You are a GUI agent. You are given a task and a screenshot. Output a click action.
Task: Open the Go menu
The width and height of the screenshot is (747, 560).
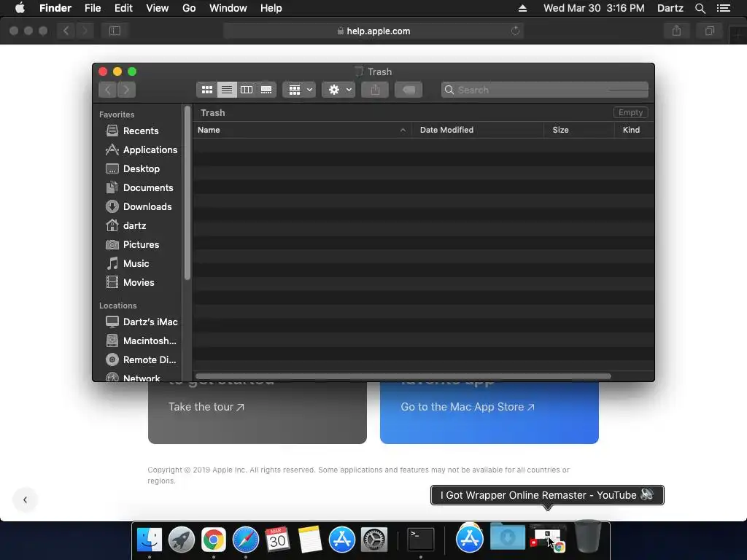click(x=189, y=8)
